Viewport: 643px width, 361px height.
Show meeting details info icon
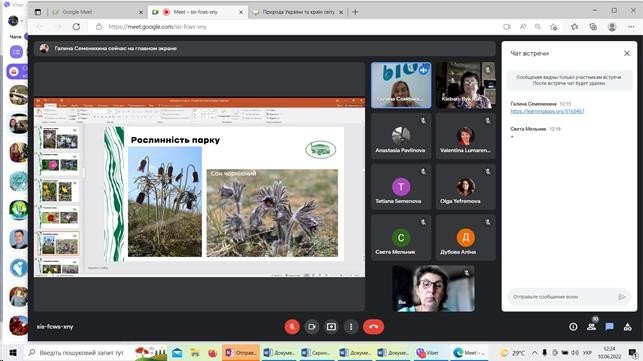(573, 327)
